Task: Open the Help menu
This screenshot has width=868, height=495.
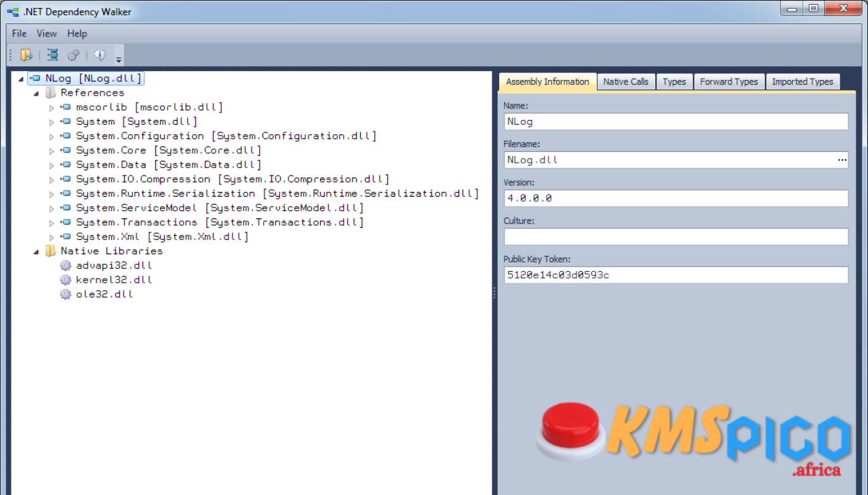Action: pos(77,33)
